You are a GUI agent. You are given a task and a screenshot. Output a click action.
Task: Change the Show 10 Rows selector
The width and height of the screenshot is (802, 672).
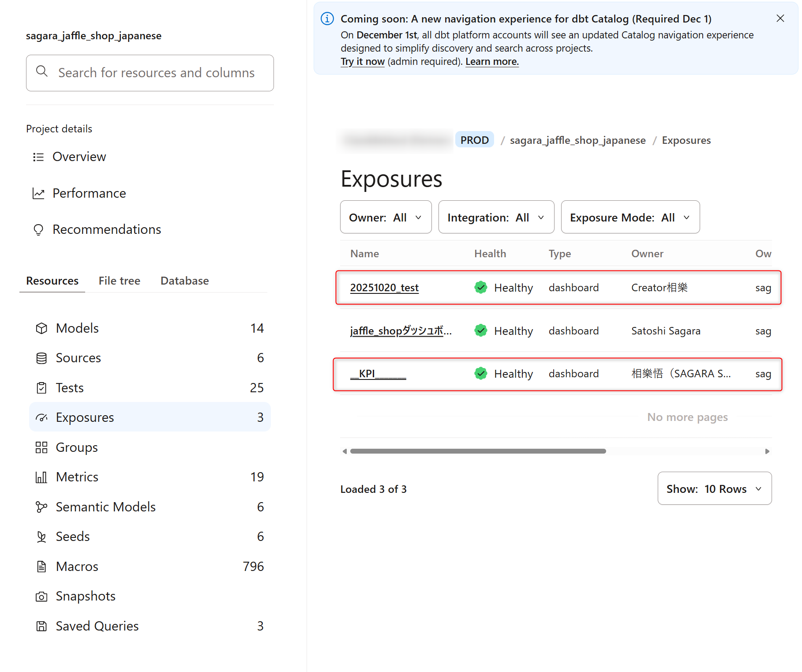[x=714, y=488]
